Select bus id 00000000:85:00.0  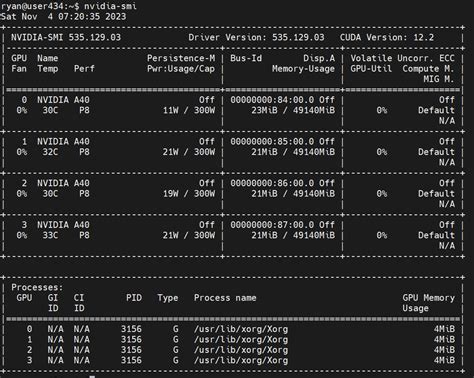coord(272,141)
